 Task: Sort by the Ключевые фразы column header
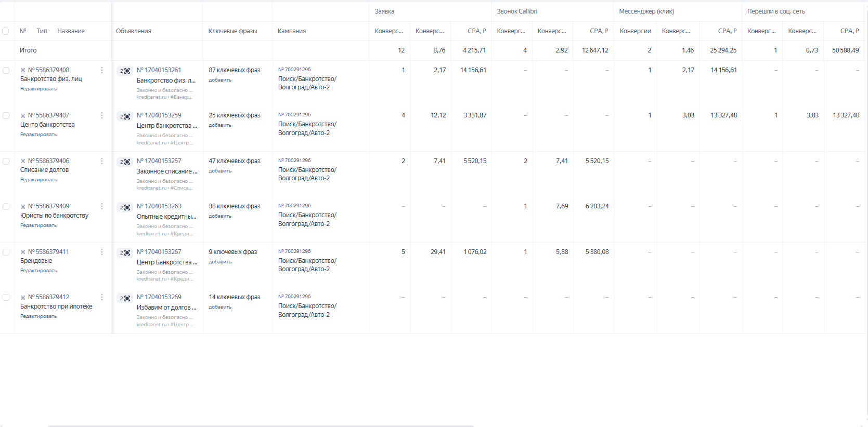[x=232, y=31]
